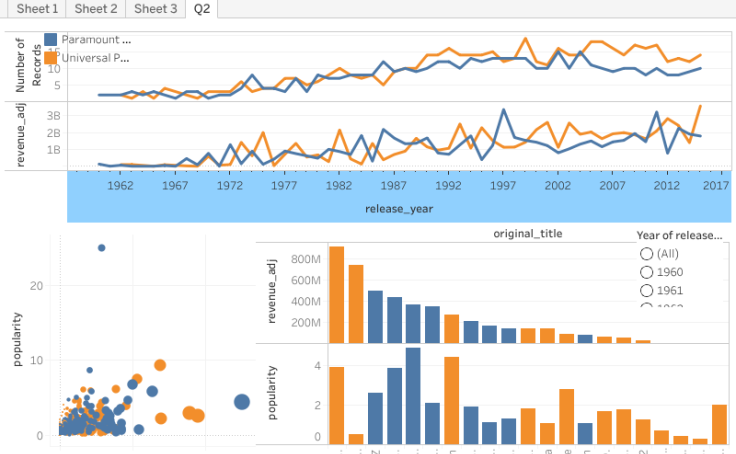Click the topmost blue scatter point near popularity 25
Screen dimensions: 736x454
click(x=101, y=248)
